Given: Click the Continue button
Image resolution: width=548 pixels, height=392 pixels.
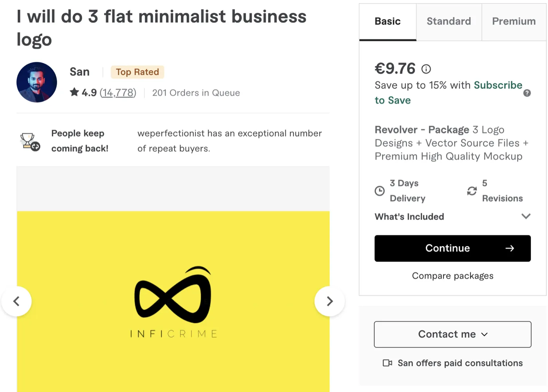Looking at the screenshot, I should pyautogui.click(x=447, y=248).
